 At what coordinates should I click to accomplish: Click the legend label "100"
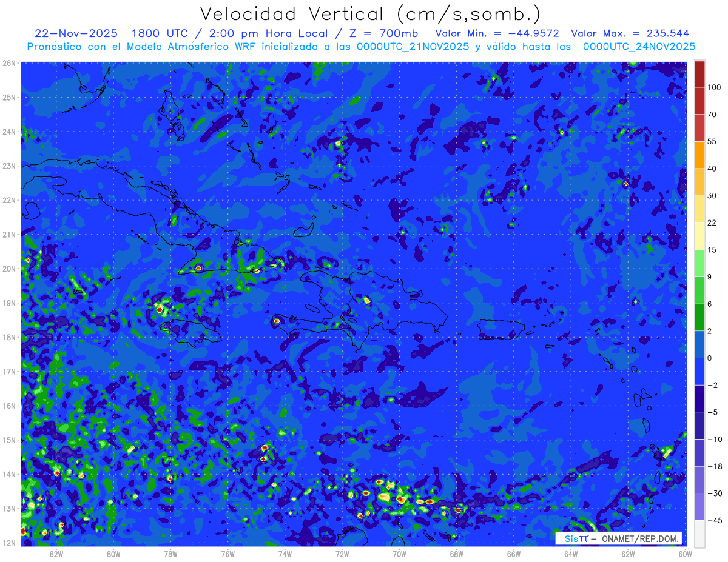(713, 87)
